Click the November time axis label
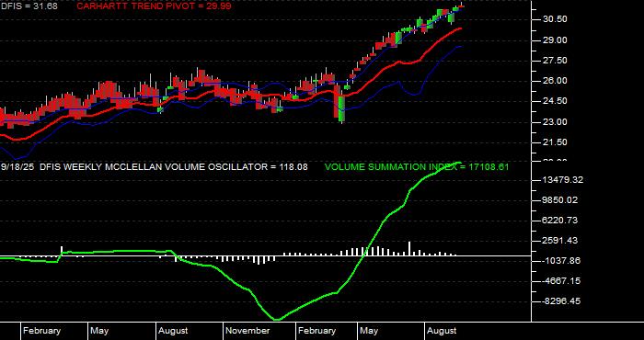 [247, 331]
